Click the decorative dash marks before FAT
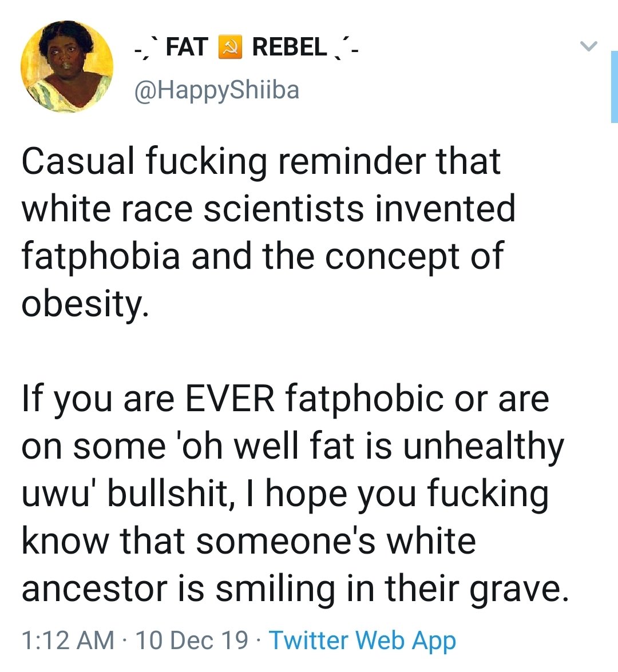The height and width of the screenshot is (672, 618). (146, 47)
